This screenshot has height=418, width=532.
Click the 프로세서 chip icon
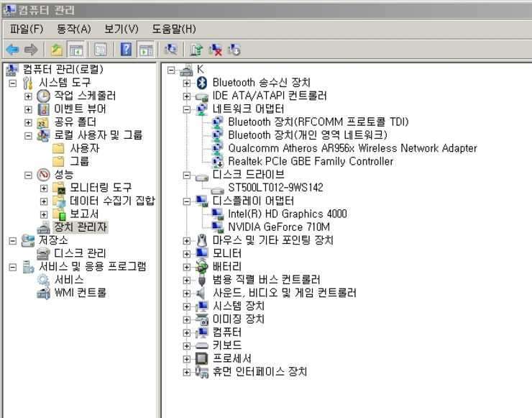coord(202,358)
